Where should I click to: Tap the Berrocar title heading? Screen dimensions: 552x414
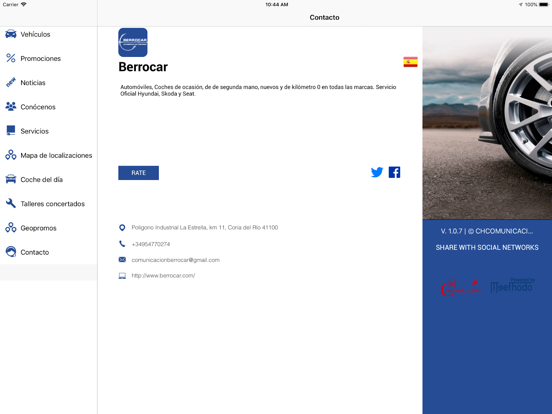[x=143, y=67]
